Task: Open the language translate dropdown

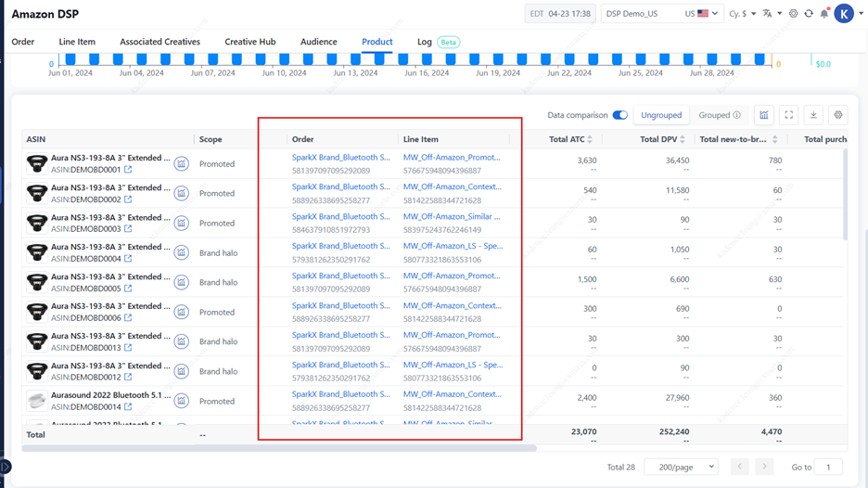Action: coord(772,14)
